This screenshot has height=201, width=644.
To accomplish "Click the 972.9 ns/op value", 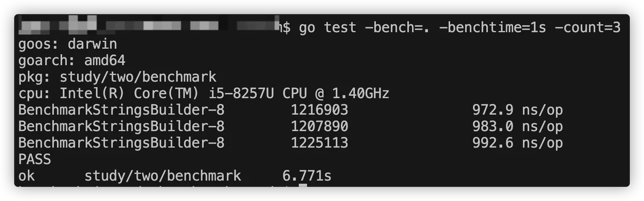I will click(517, 110).
